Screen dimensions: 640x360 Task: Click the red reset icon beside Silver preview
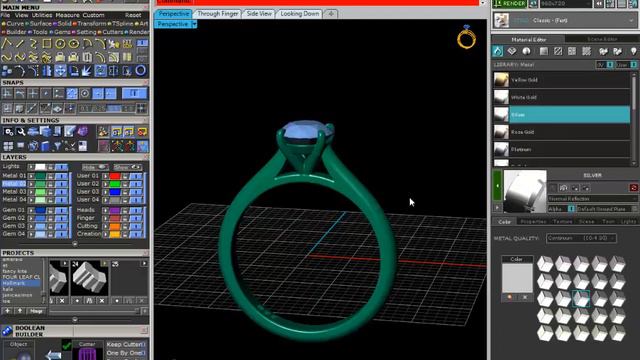[x=633, y=188]
